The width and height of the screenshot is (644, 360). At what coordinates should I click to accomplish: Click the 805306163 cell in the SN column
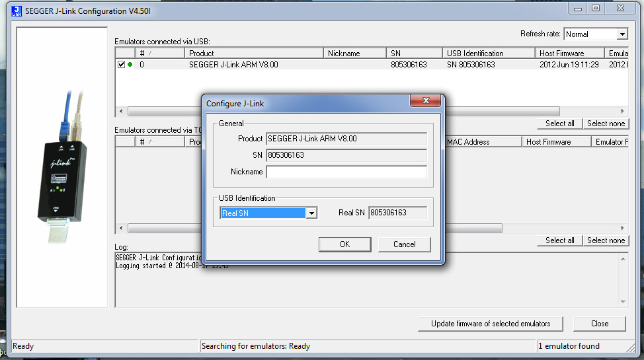click(x=409, y=65)
